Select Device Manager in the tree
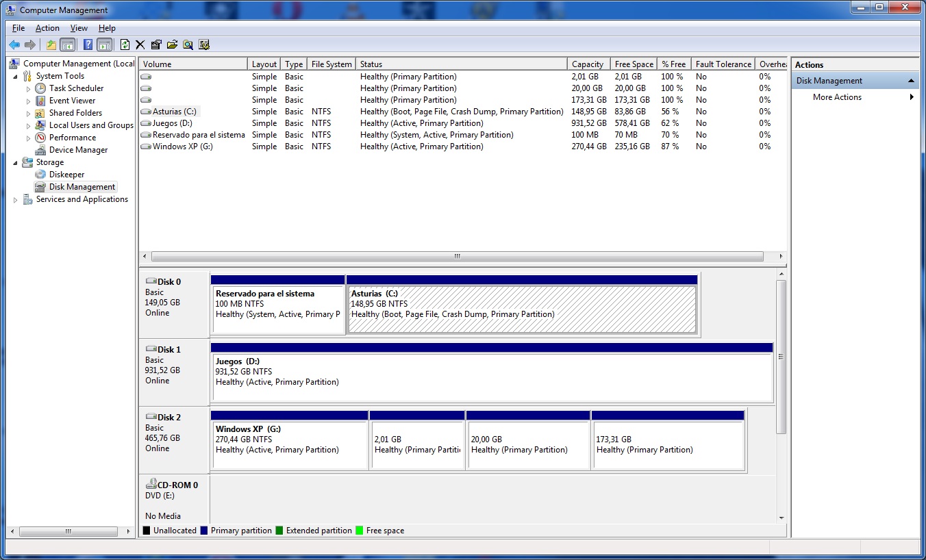 (78, 150)
